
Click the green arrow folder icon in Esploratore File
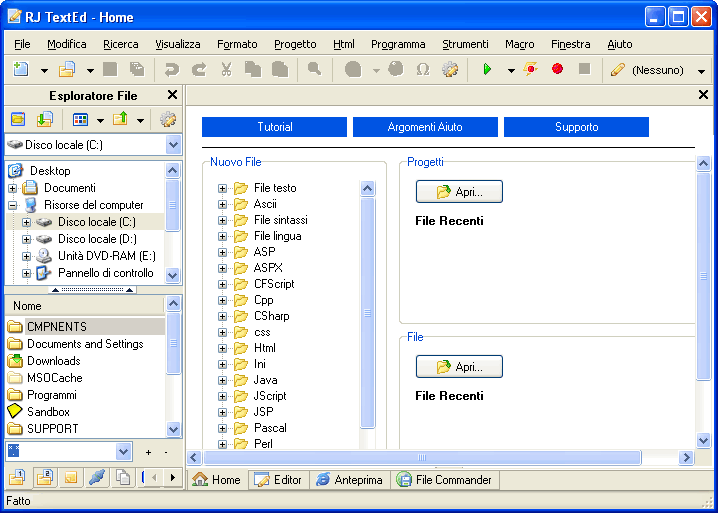(x=45, y=120)
